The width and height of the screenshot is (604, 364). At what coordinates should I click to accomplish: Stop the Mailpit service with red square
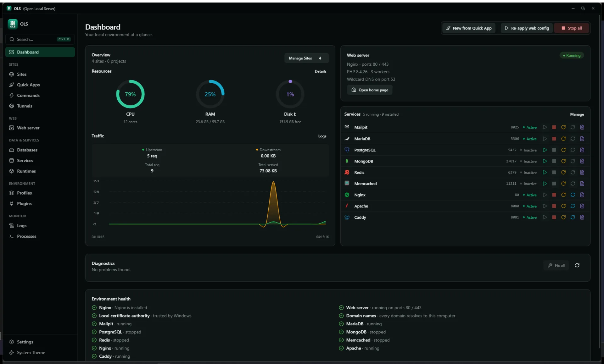[x=554, y=127]
